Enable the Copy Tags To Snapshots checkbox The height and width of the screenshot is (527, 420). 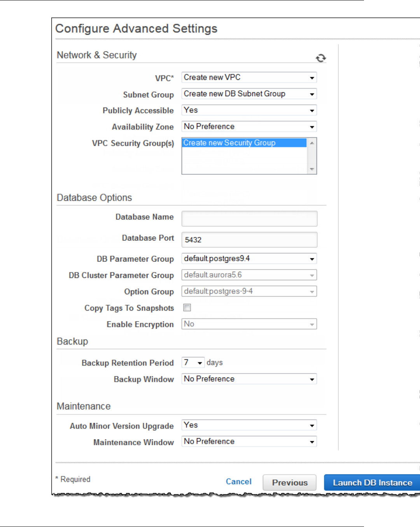[187, 308]
